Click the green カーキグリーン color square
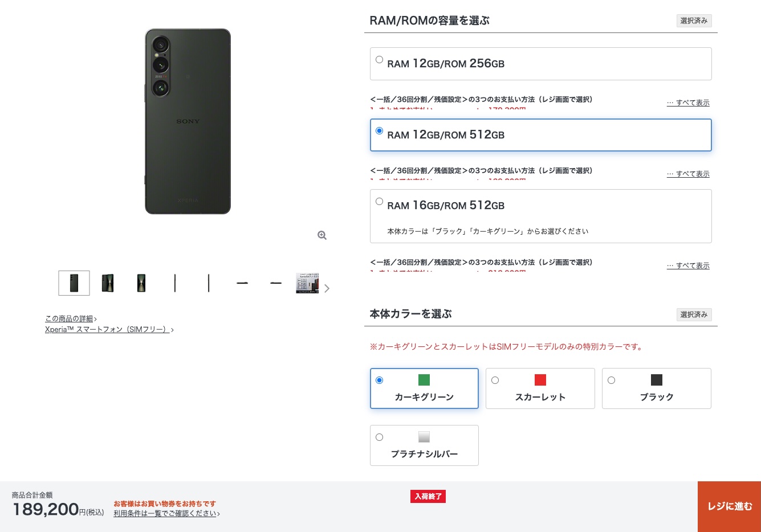761x532 pixels. [424, 380]
